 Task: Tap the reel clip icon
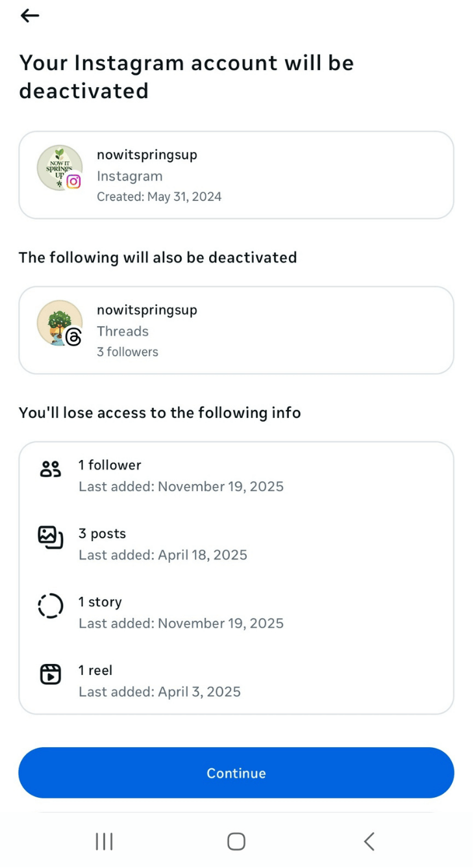tap(50, 674)
